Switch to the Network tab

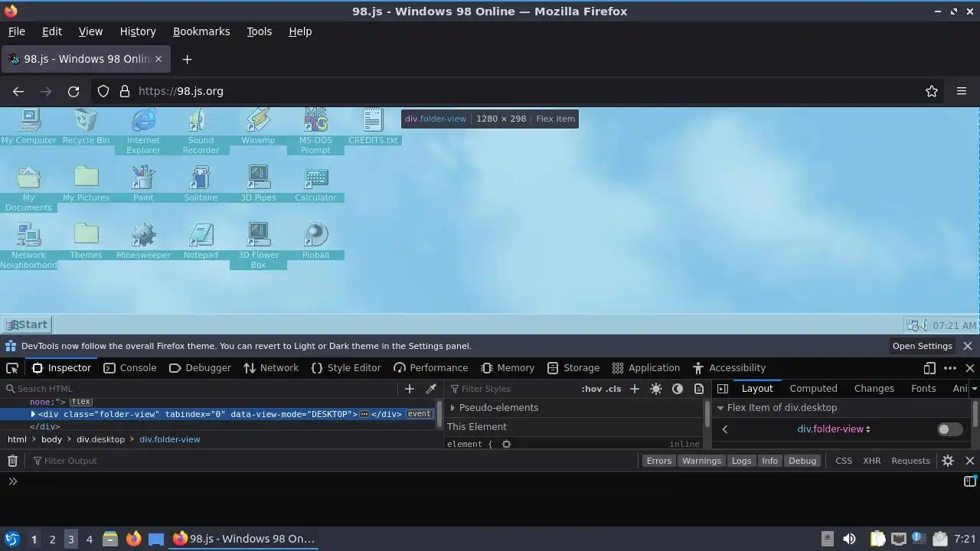tap(271, 368)
